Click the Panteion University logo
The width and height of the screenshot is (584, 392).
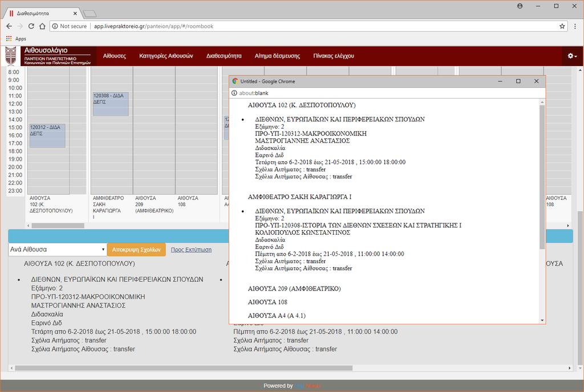(11, 56)
